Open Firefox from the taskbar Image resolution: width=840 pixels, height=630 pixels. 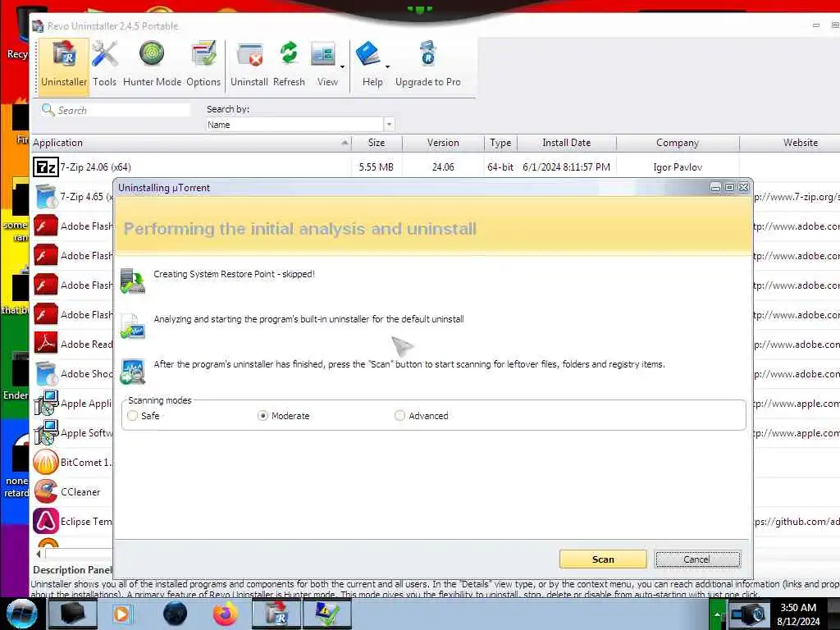225,614
